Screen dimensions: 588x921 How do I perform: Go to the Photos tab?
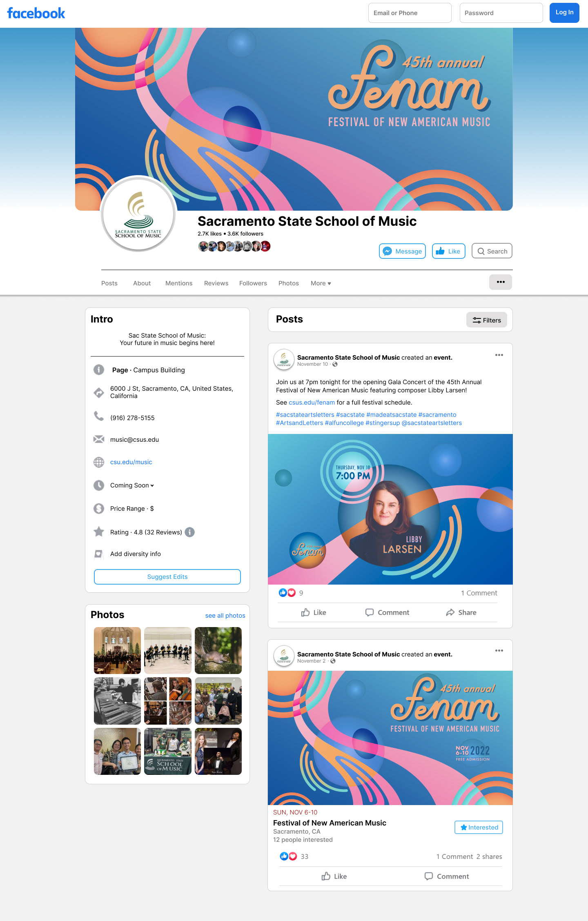[x=289, y=283]
